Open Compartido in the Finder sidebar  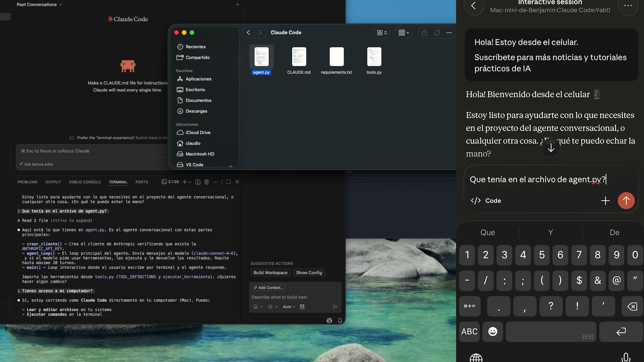[x=198, y=57]
